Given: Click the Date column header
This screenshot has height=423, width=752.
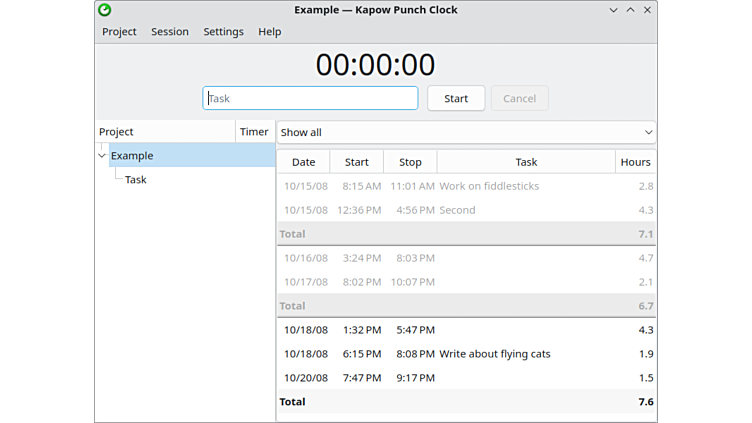Looking at the screenshot, I should click(x=303, y=162).
